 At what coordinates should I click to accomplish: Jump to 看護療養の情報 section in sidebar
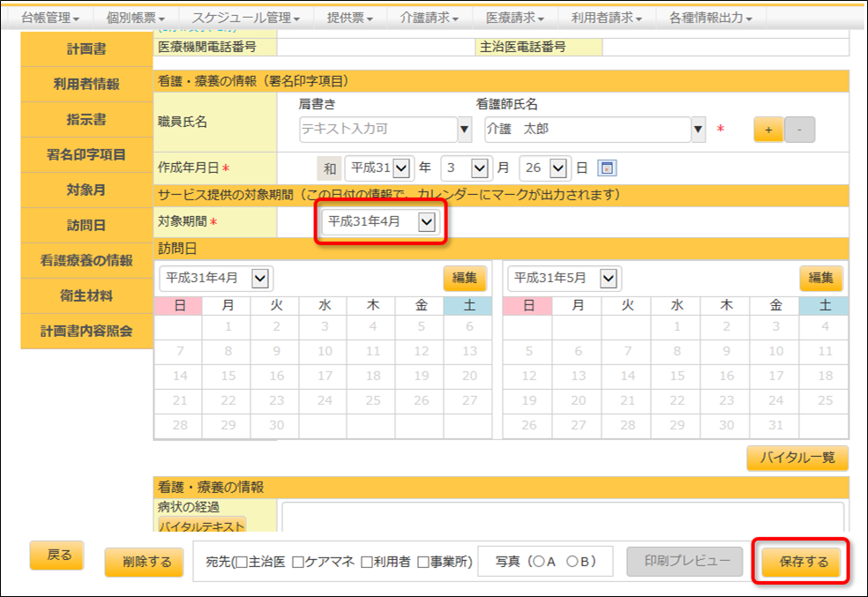coord(86,261)
